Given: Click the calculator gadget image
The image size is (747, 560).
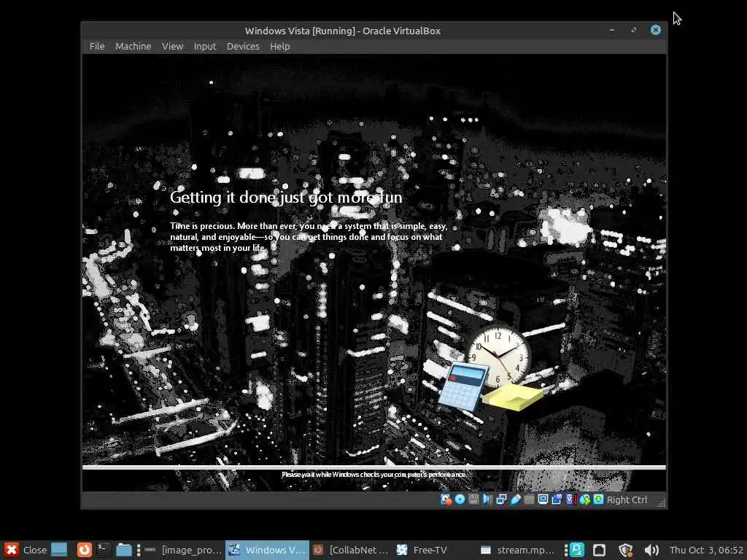Looking at the screenshot, I should 462,386.
